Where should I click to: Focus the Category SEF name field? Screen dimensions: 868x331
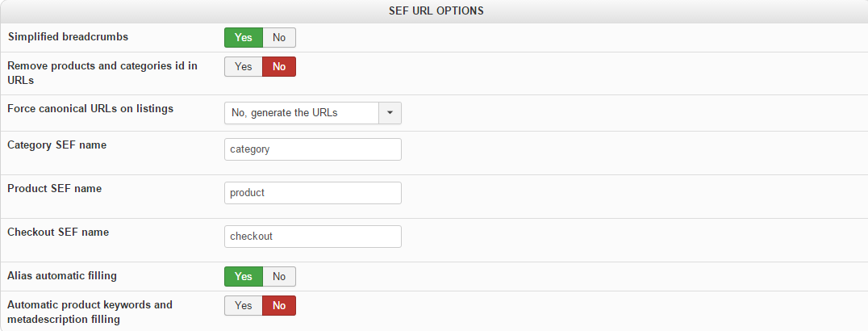[312, 149]
